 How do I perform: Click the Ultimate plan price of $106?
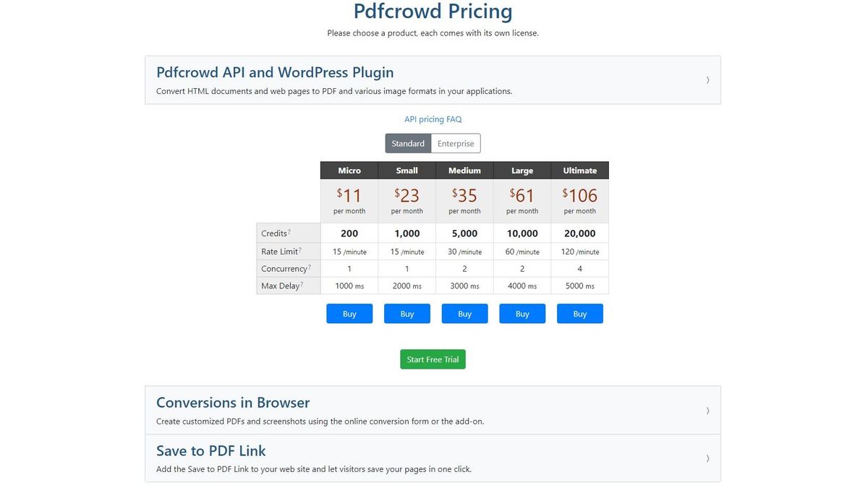[x=579, y=194]
